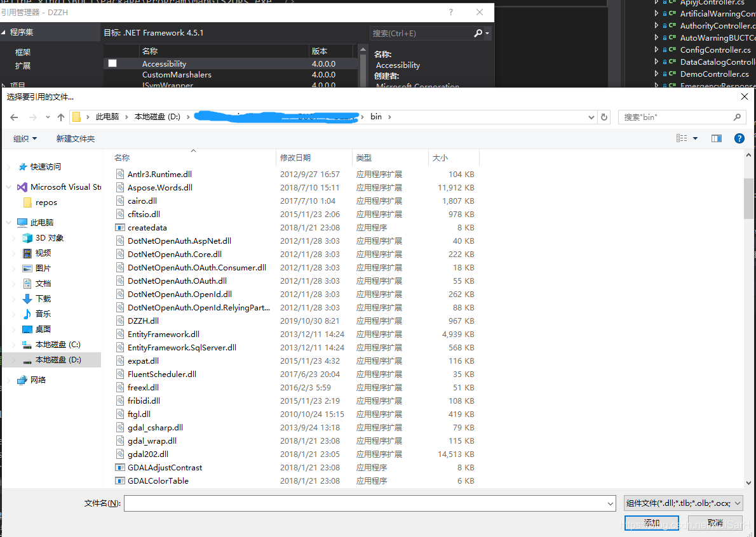Click bin in the address breadcrumb
This screenshot has width=756, height=537.
click(376, 117)
